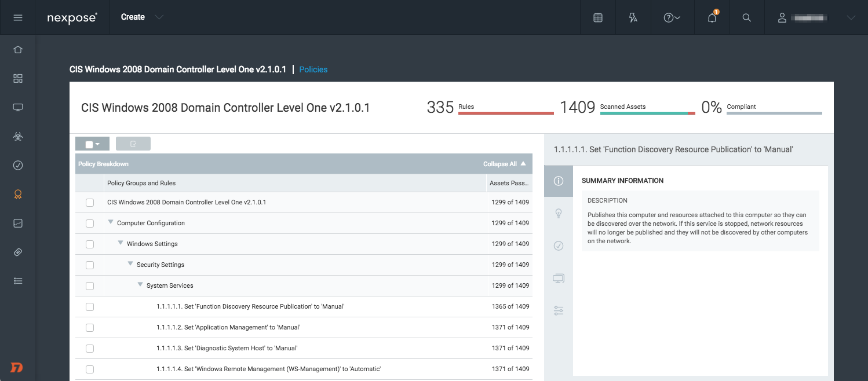Screen dimensions: 868x381
Task: Switch to the remediation lightbulb tab
Action: 559,214
